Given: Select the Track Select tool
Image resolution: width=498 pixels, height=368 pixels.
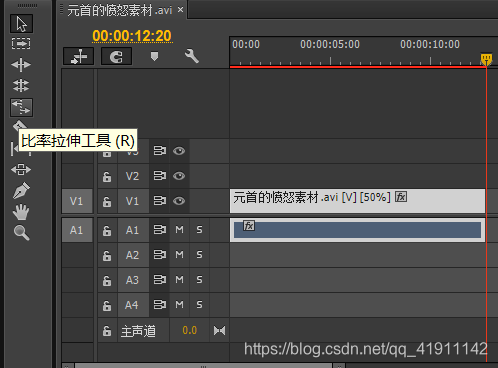Looking at the screenshot, I should tap(21, 44).
